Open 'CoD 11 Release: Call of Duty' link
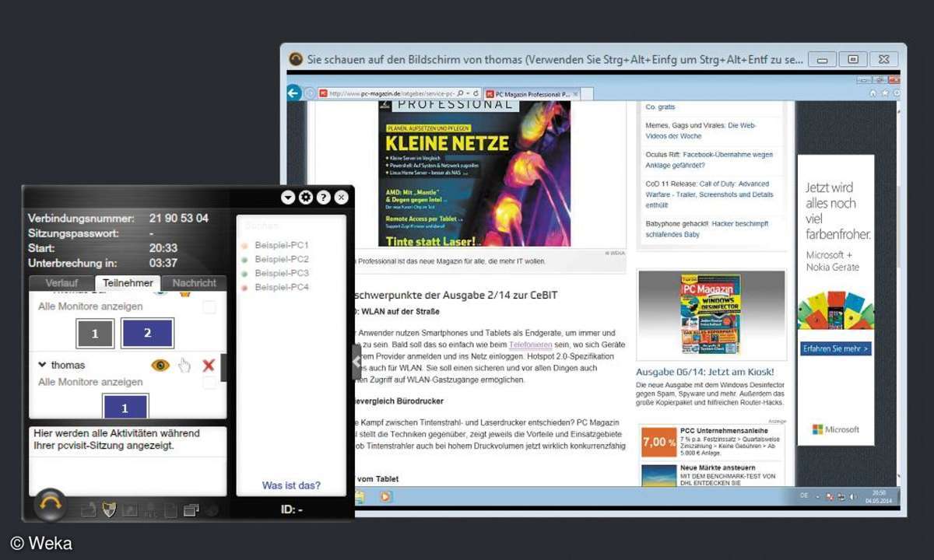The height and width of the screenshot is (560, 934). coord(709,194)
